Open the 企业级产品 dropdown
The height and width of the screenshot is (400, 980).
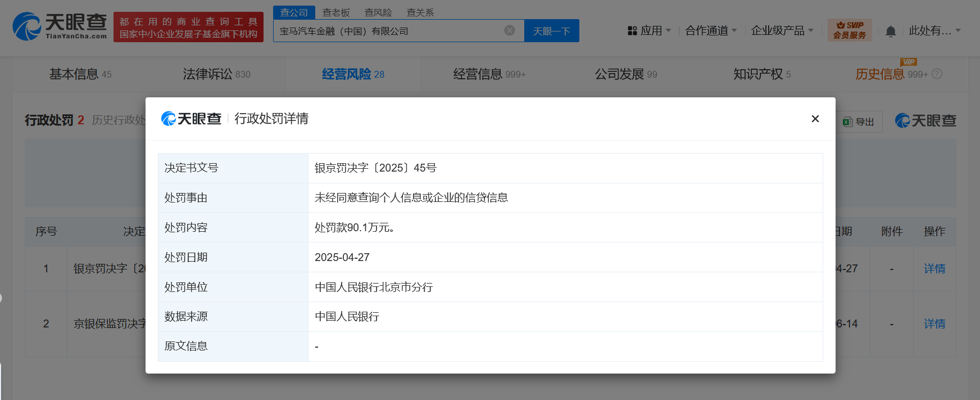(782, 31)
